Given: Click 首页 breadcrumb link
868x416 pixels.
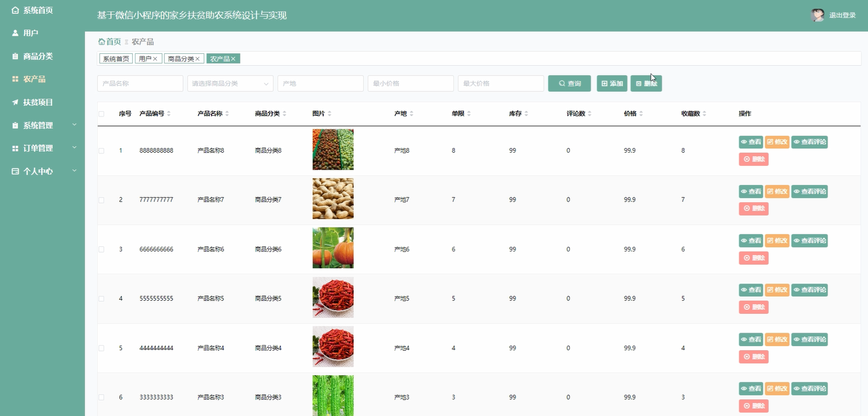Looking at the screenshot, I should pyautogui.click(x=109, y=41).
